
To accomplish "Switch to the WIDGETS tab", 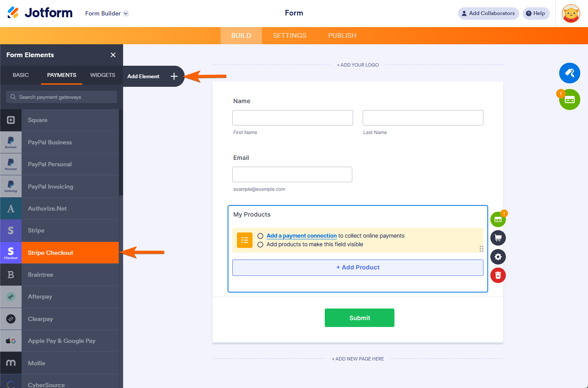I will [102, 75].
